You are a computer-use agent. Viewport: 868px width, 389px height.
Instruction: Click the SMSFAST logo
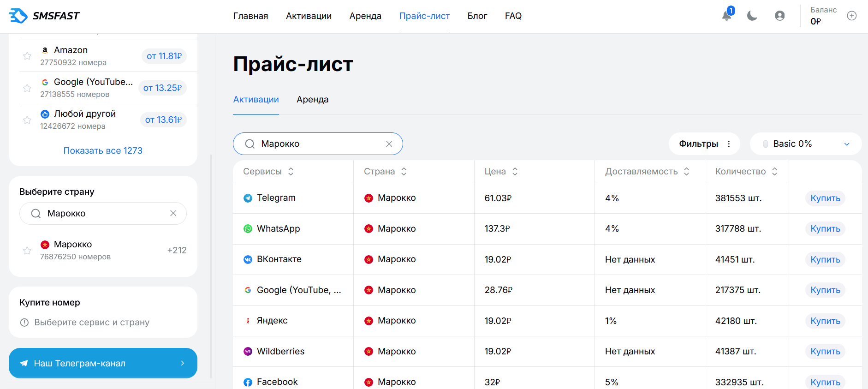44,16
